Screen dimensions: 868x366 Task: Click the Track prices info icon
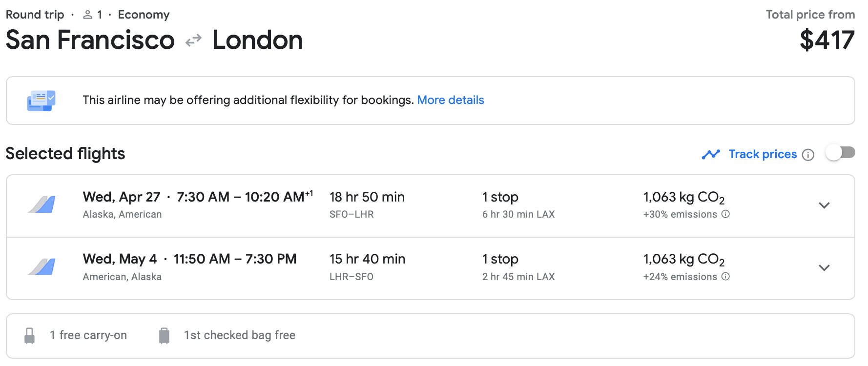pyautogui.click(x=808, y=155)
